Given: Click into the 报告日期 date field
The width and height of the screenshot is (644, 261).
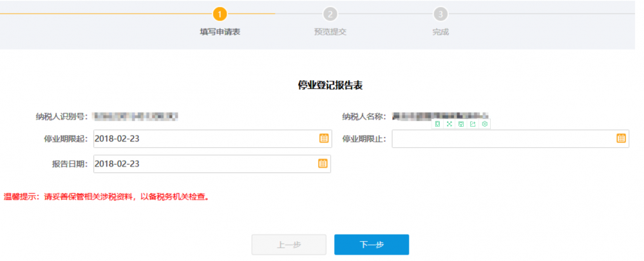Looking at the screenshot, I should click(x=203, y=163).
